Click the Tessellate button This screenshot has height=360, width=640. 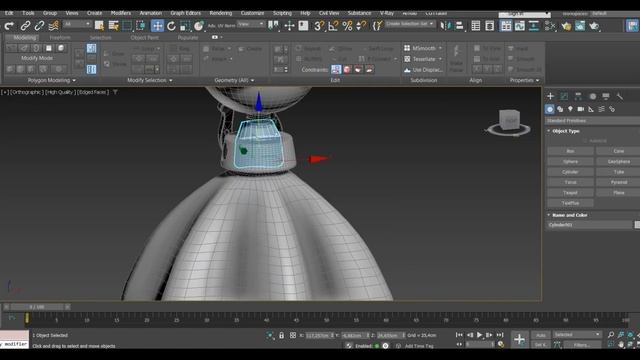coord(423,59)
